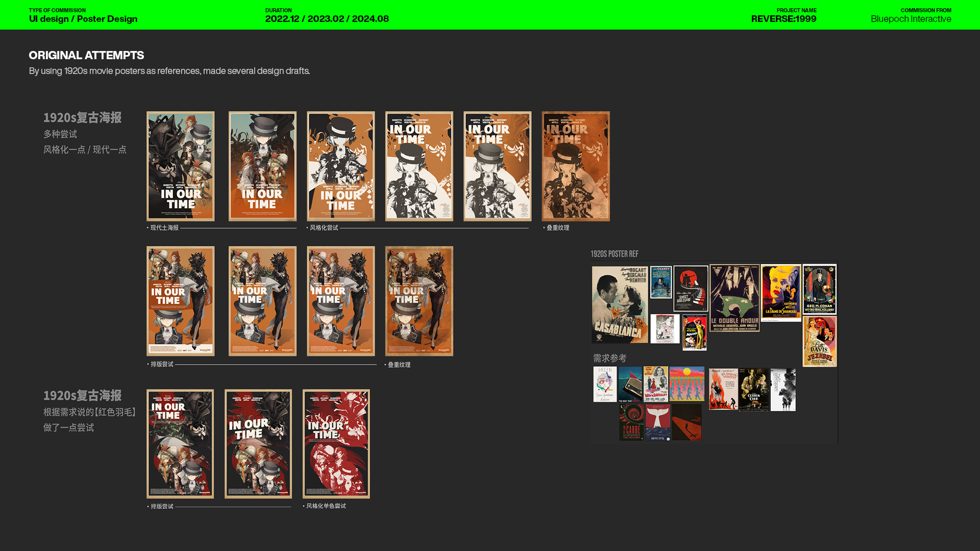
Task: Select the dates '2022.12 / 2023.02 / 2024.08'
Action: pos(327,19)
